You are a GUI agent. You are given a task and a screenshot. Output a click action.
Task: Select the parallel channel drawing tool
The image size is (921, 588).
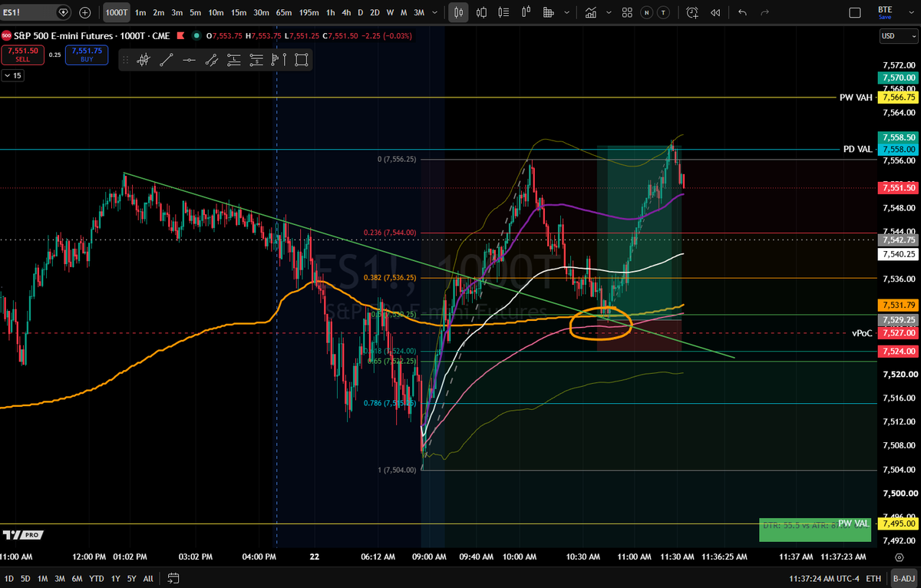[211, 60]
